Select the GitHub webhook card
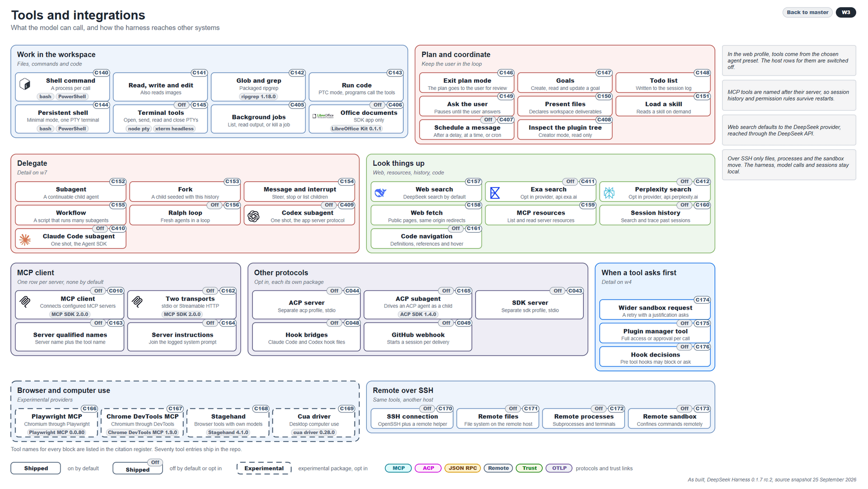Viewport: 868px width, 489px height. (x=418, y=337)
